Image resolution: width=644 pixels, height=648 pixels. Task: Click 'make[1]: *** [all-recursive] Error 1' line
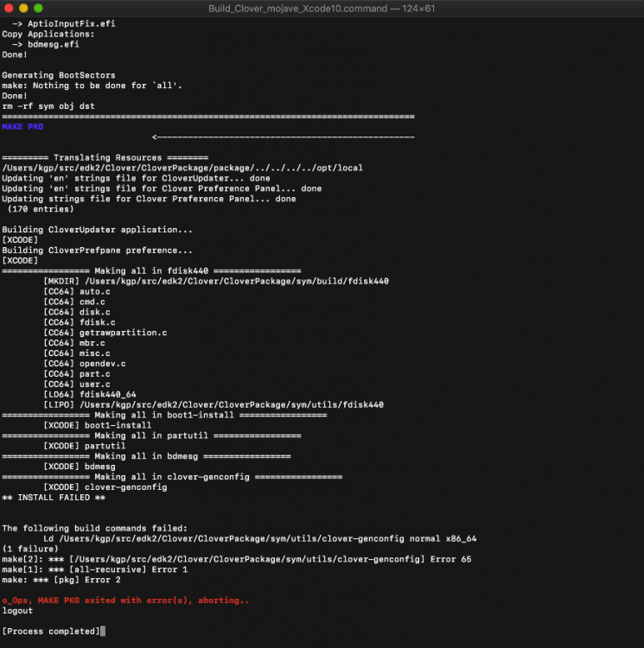(x=95, y=570)
